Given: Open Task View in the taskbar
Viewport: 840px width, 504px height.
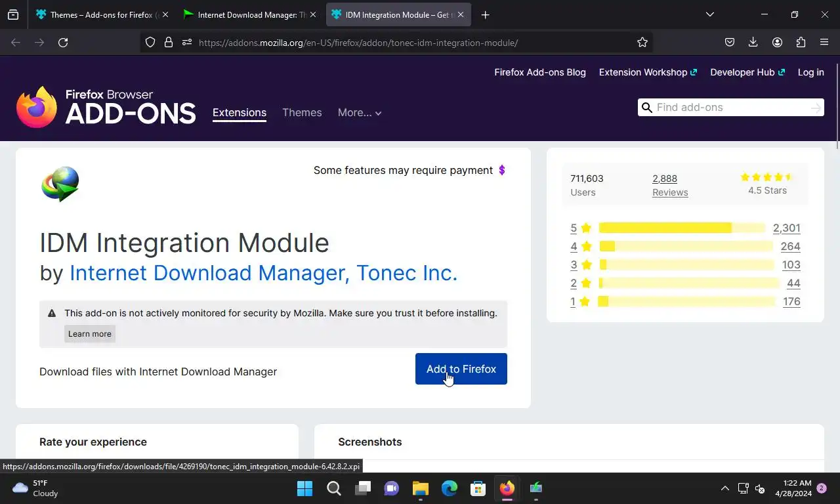Looking at the screenshot, I should (363, 488).
